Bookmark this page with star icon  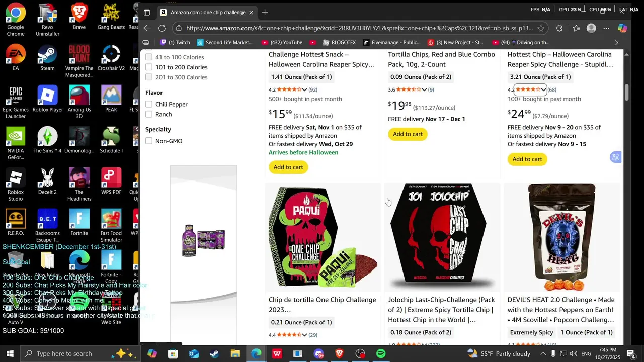[x=541, y=28]
